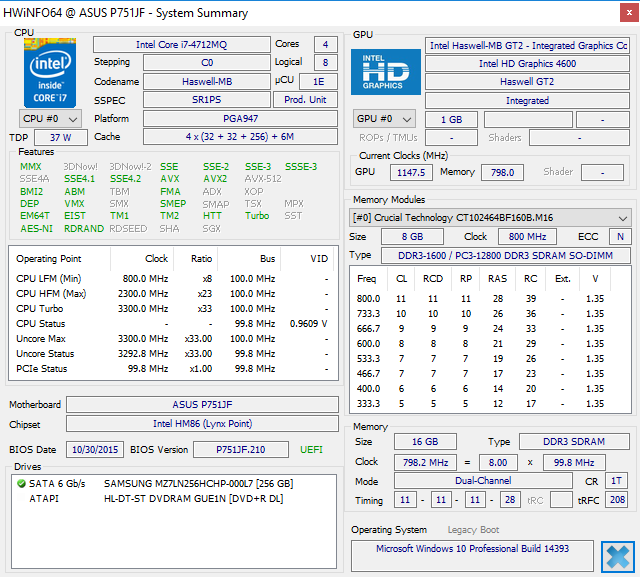Image resolution: width=640 pixels, height=577 pixels.
Task: Select the CPU LFM (Min) row
Action: tap(173, 279)
